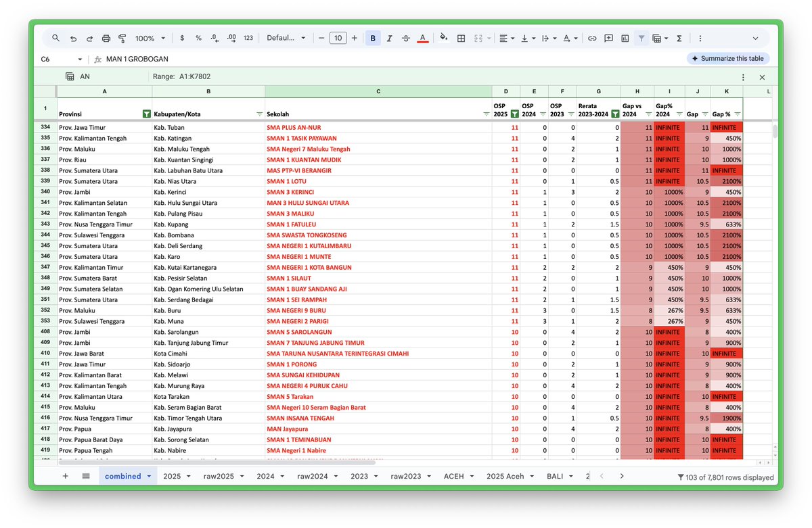The height and width of the screenshot is (528, 812).
Task: Format selection as percent
Action: [198, 39]
